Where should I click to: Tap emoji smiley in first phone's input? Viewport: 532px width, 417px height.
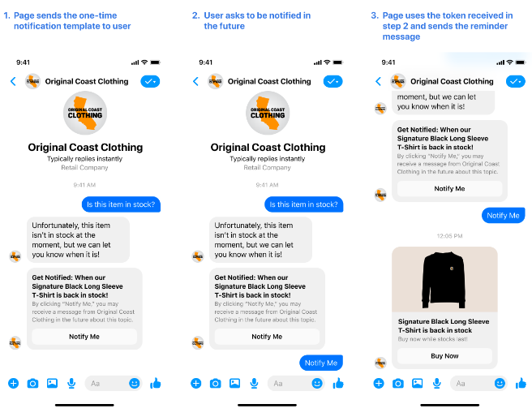point(135,384)
